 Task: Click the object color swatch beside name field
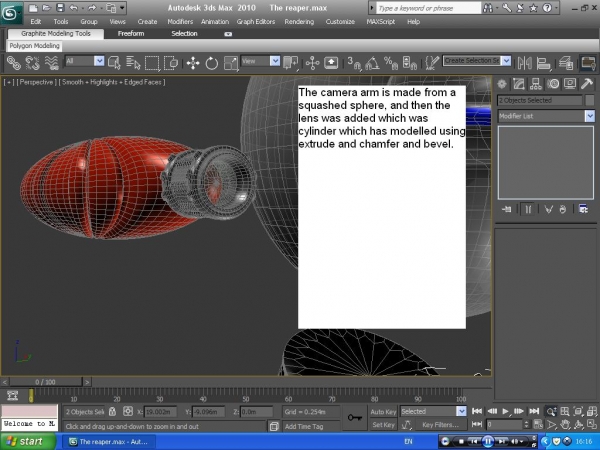(x=590, y=100)
